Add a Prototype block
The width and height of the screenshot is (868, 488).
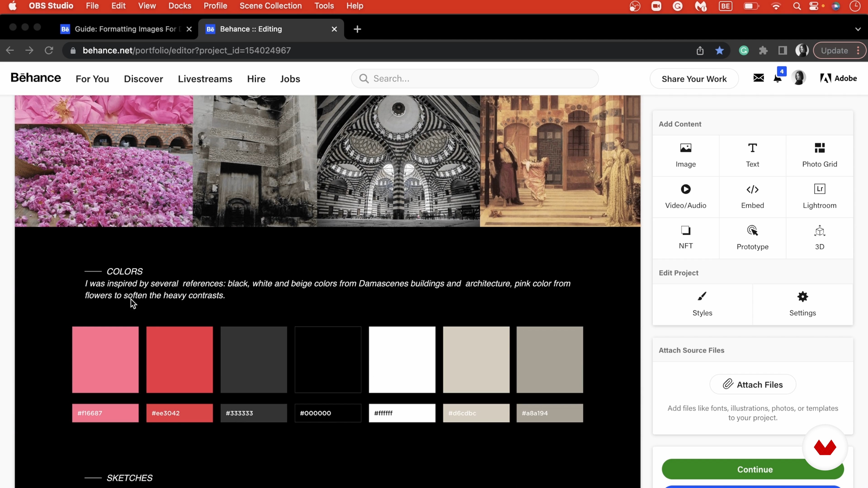tap(752, 238)
